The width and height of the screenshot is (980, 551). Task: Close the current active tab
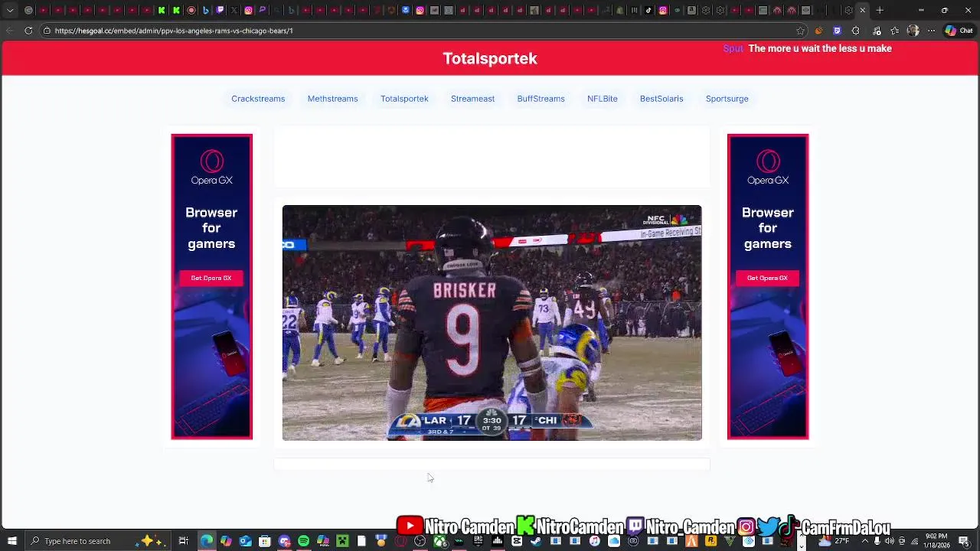[x=862, y=10]
